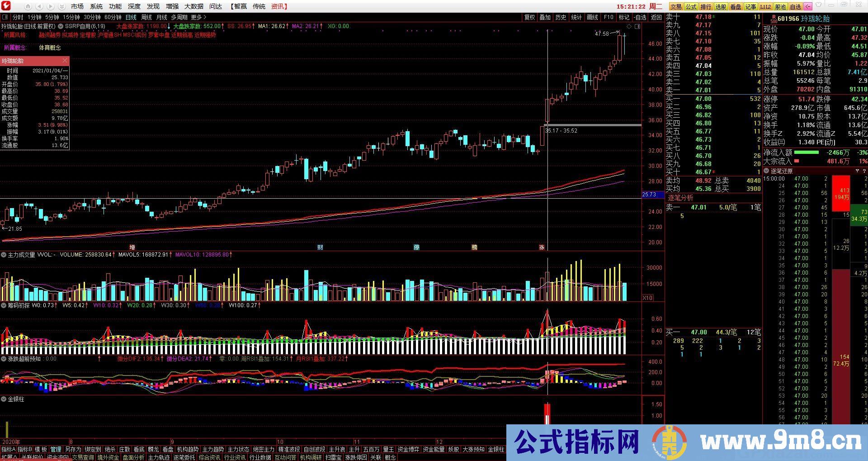Image resolution: width=868 pixels, height=461 pixels.
Task: Expand the 金银柱 indicator dropdown
Action: (4, 399)
